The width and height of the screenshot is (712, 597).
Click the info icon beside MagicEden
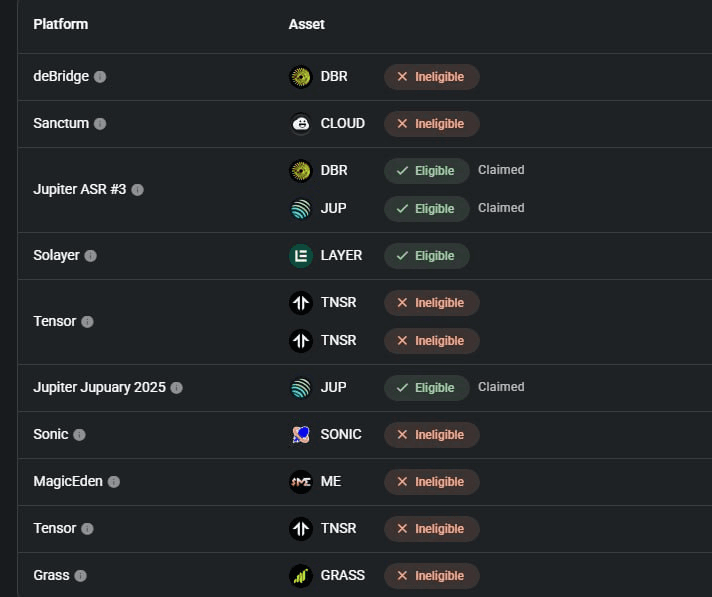114,482
